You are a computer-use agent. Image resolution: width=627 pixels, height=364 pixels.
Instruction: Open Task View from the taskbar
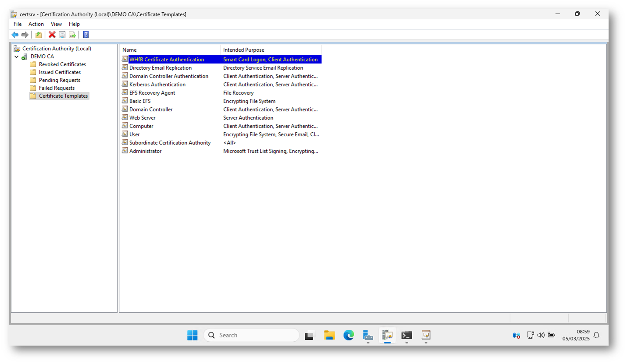(310, 336)
